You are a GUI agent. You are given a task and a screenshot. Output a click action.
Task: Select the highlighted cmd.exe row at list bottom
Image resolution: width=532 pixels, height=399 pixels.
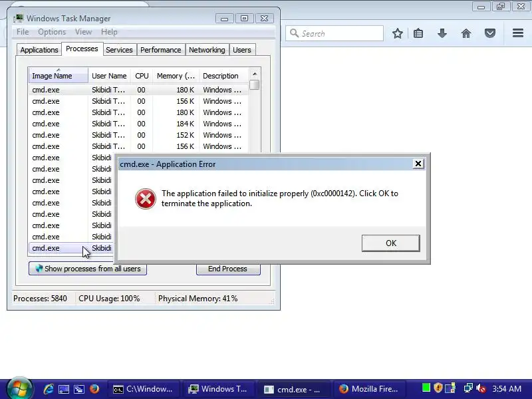(x=71, y=248)
